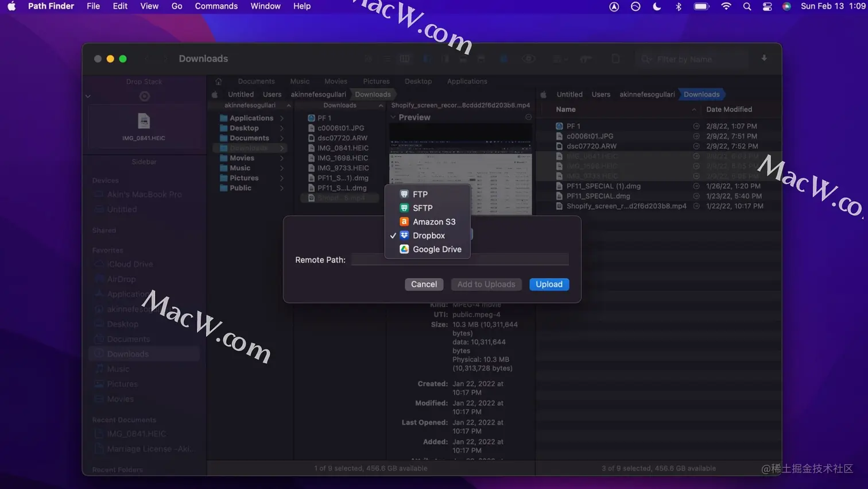Switch to list view in the toolbar
The width and height of the screenshot is (868, 489).
pos(387,59)
